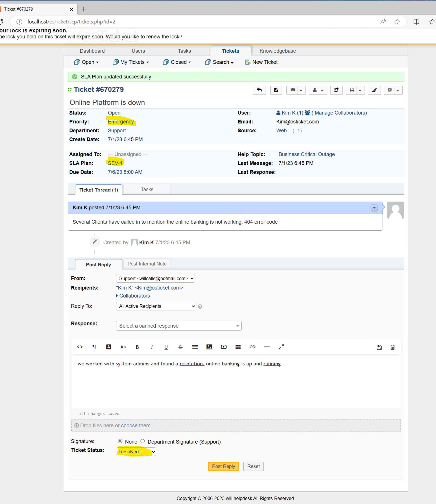Image resolution: width=436 pixels, height=504 pixels.
Task: Click the flag icon to mark ticket overdue
Action: point(293,90)
